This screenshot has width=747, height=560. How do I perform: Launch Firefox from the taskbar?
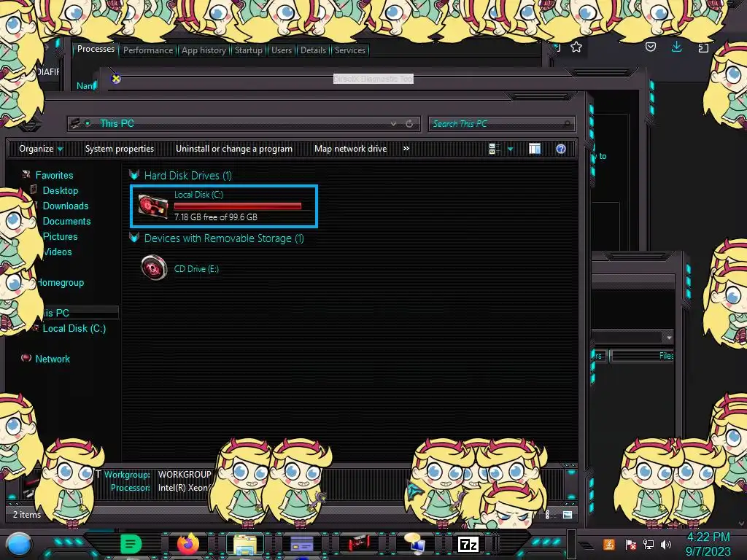pos(187,544)
